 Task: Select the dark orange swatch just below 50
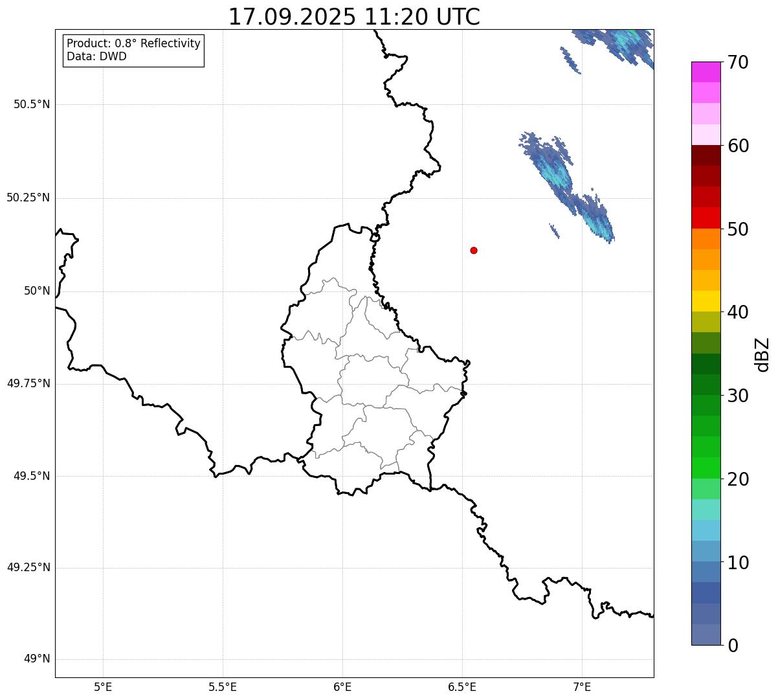coord(706,239)
